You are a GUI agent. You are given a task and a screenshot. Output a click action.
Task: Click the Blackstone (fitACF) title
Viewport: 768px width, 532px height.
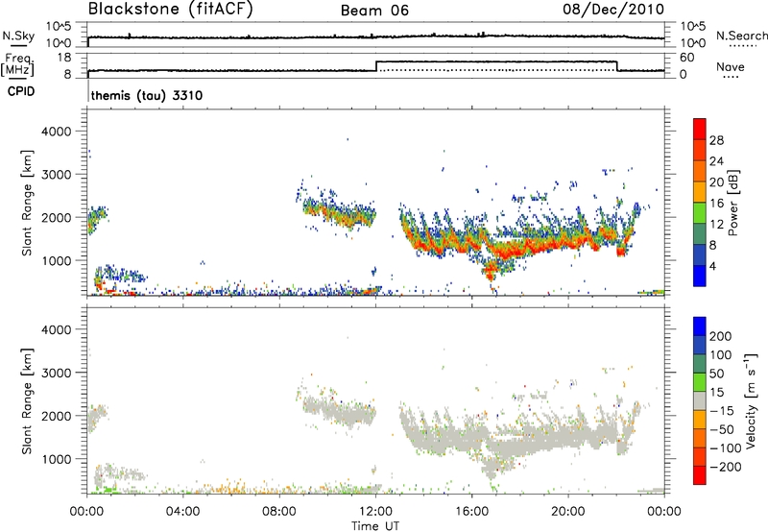pyautogui.click(x=170, y=9)
